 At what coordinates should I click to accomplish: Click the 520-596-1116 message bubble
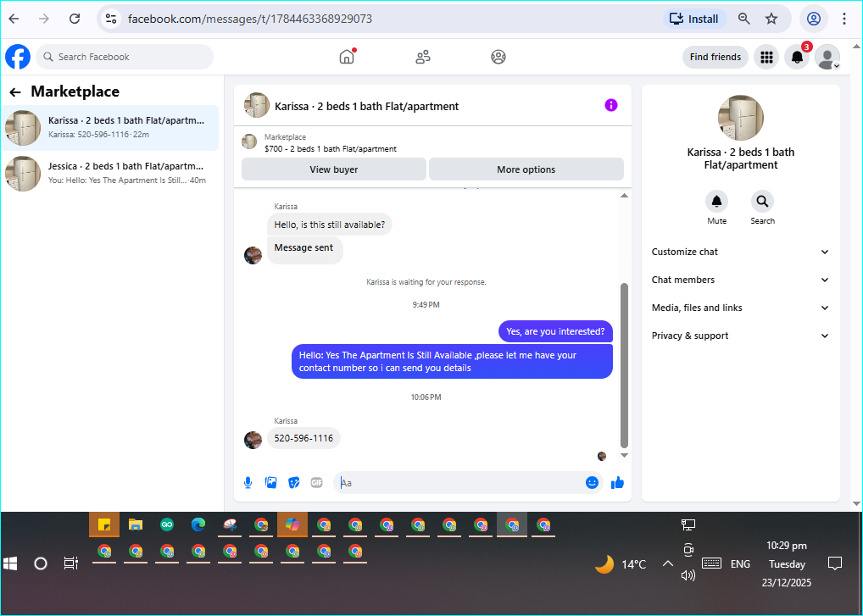[303, 438]
